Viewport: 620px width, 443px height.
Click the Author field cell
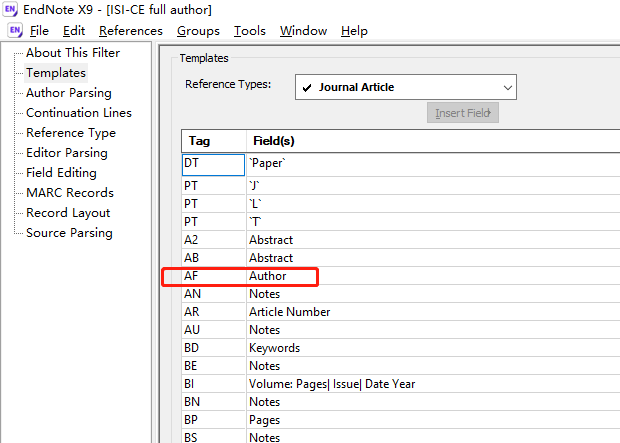pyautogui.click(x=433, y=276)
